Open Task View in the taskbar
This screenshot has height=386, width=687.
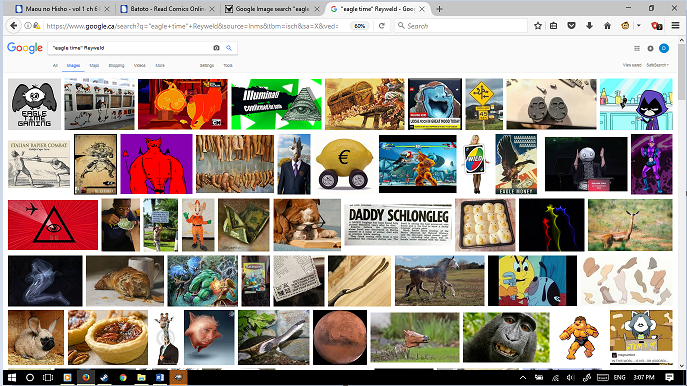coord(48,378)
